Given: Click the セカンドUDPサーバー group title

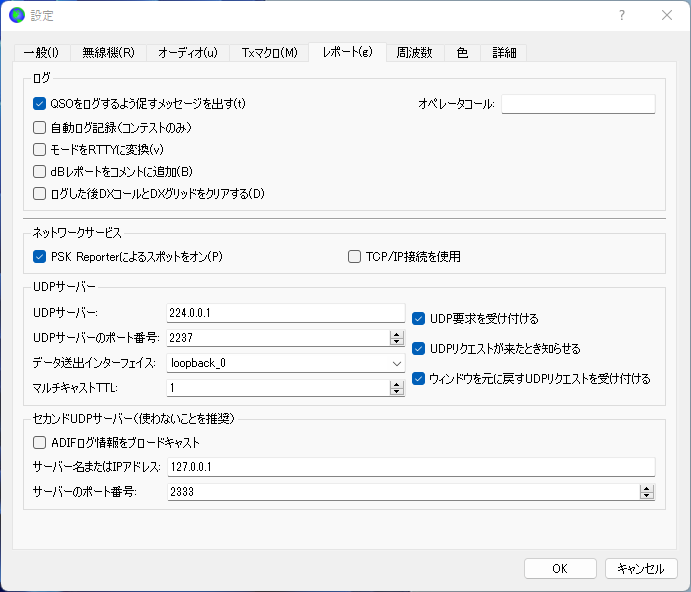Looking at the screenshot, I should (x=134, y=418).
